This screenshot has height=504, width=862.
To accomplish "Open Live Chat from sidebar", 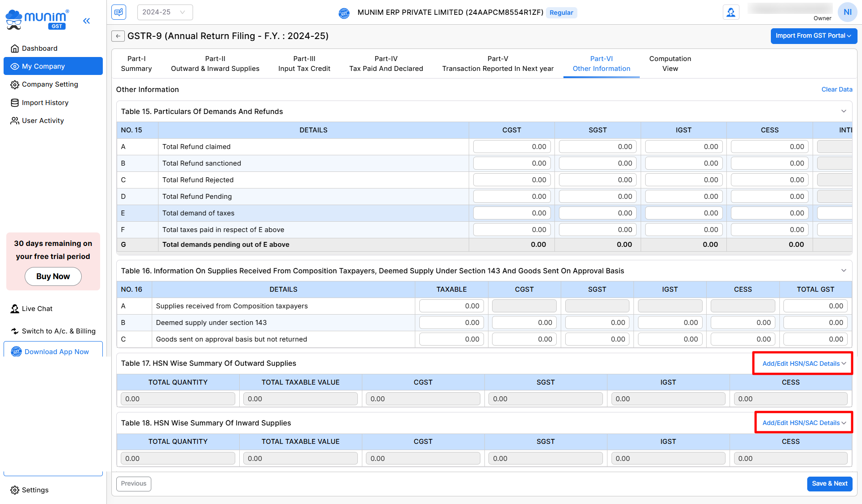I will point(37,309).
